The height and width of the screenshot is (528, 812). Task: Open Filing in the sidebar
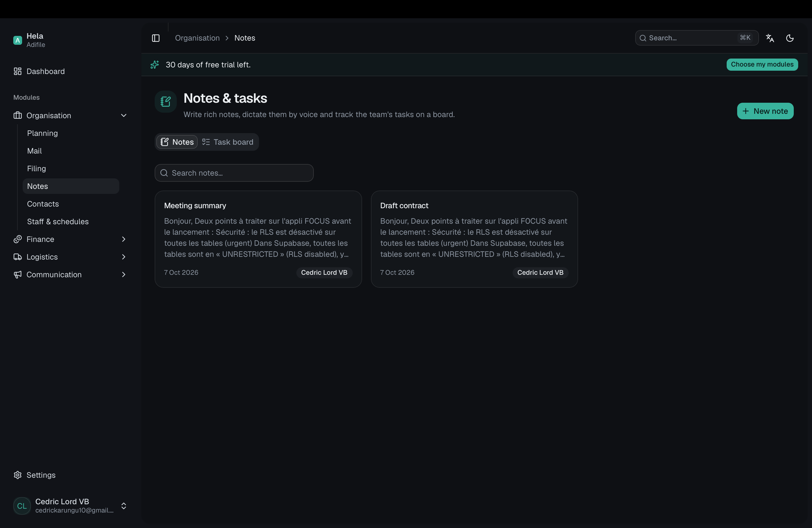pyautogui.click(x=71, y=168)
